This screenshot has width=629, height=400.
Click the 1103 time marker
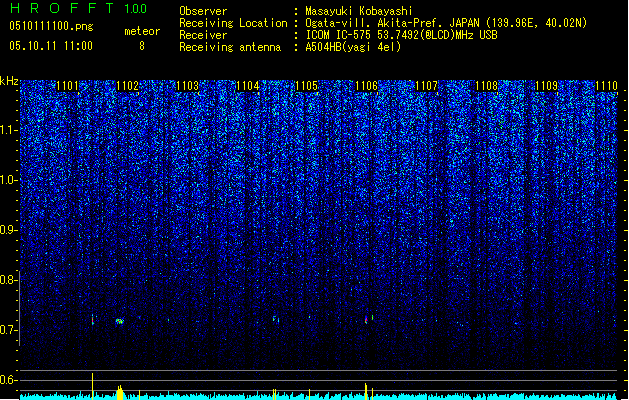click(187, 86)
